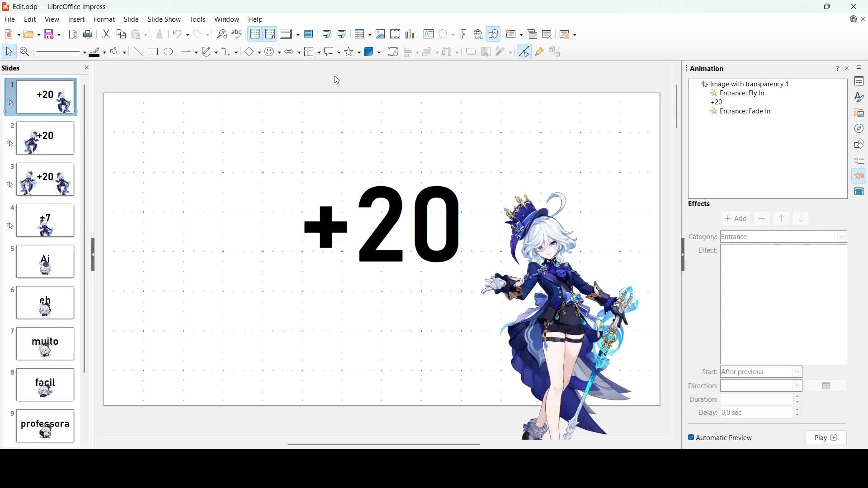Open the File menu
868x488 pixels.
click(x=10, y=19)
